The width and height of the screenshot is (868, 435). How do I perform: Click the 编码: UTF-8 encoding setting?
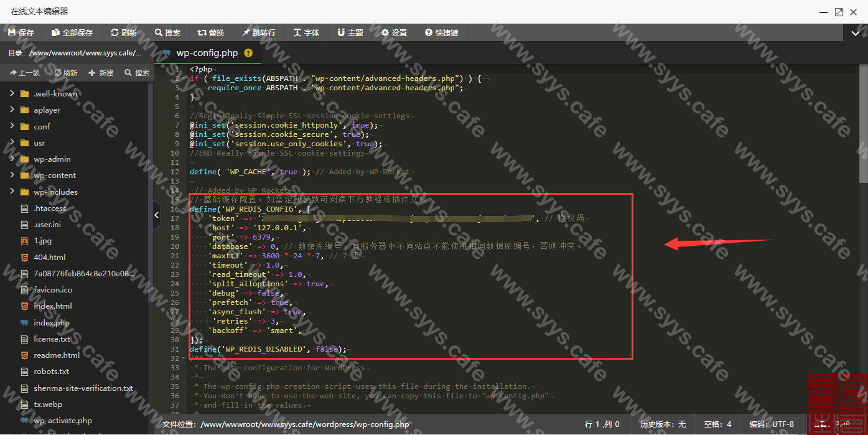click(x=772, y=424)
